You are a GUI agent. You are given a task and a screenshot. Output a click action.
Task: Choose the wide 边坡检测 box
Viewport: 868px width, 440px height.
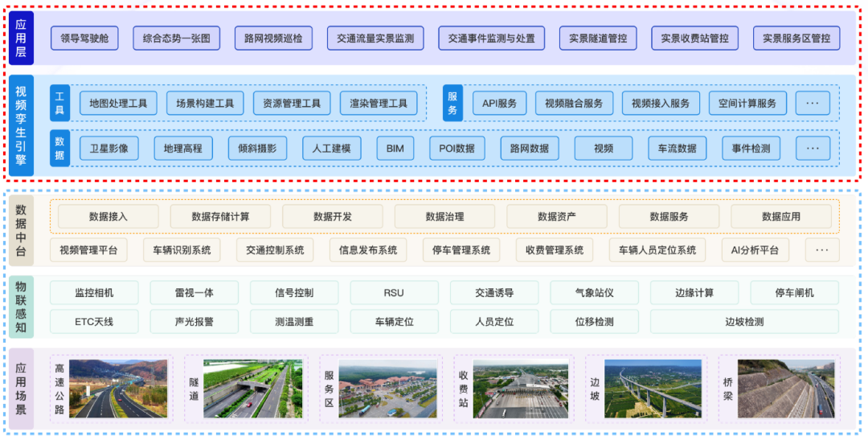click(x=743, y=322)
